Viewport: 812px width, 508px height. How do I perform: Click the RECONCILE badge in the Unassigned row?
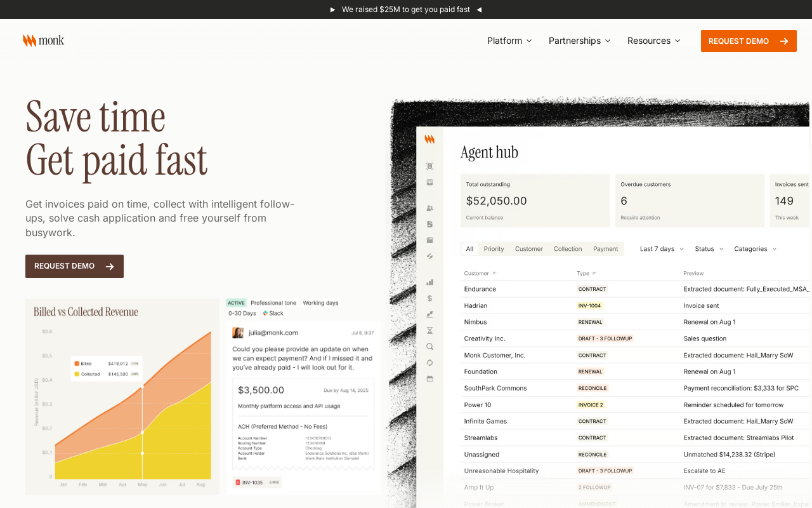pyautogui.click(x=593, y=455)
